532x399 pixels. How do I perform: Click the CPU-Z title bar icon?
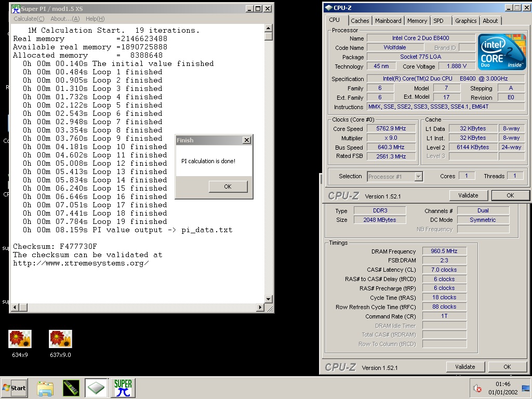(328, 7)
